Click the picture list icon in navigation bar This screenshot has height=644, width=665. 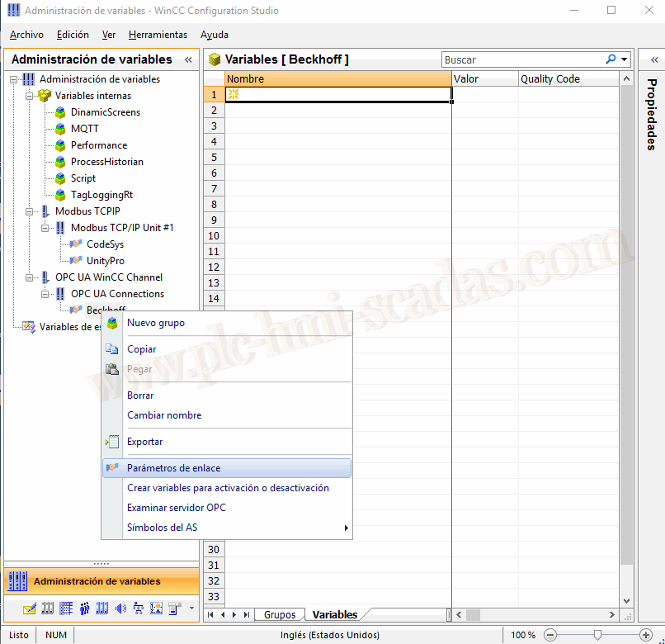coord(157,609)
